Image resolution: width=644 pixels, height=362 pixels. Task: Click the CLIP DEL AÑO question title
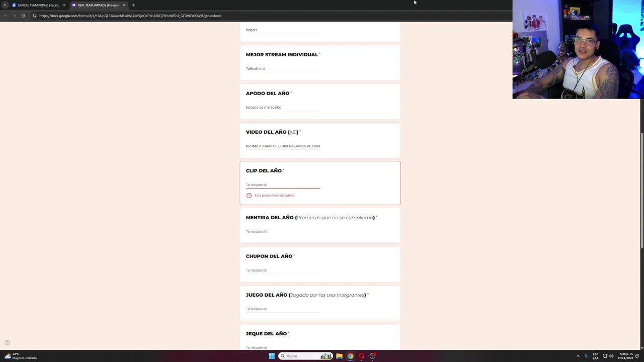click(x=264, y=171)
